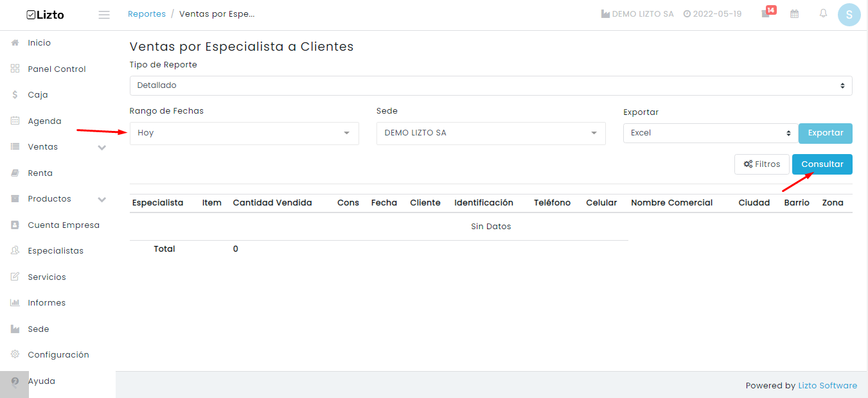Open Agenda from the sidebar
Image resolution: width=868 pixels, height=398 pixels.
point(44,121)
